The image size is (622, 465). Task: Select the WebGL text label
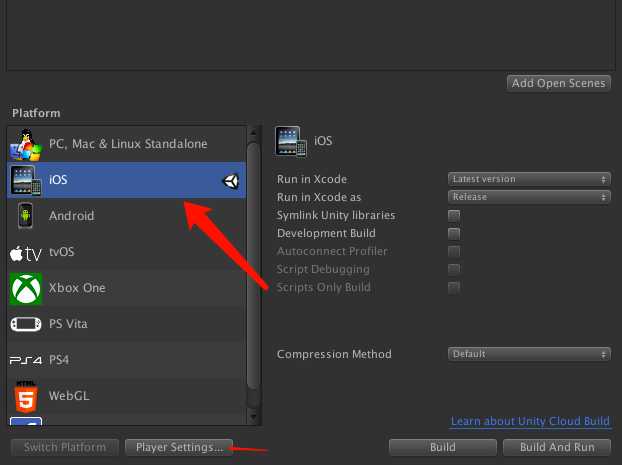69,396
